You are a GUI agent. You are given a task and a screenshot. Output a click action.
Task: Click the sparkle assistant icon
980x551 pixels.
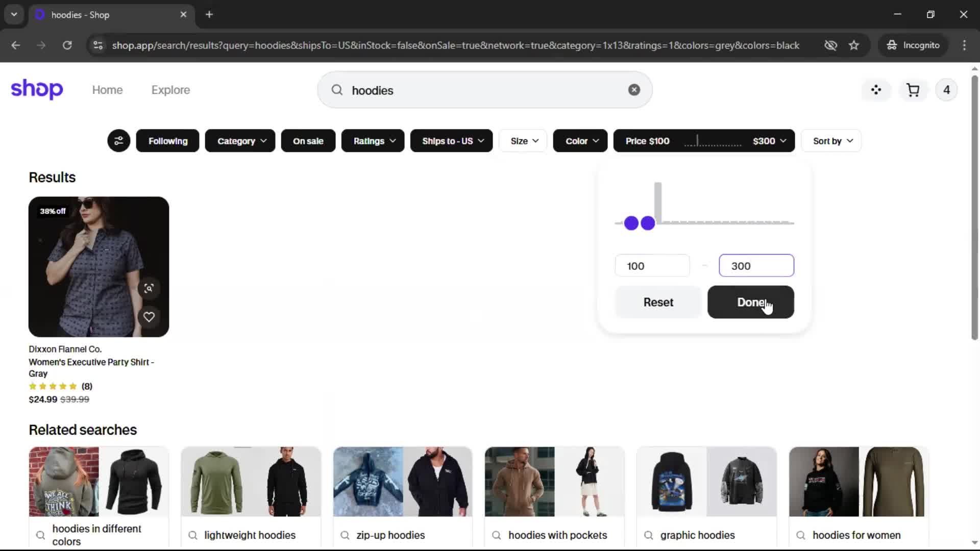point(876,90)
